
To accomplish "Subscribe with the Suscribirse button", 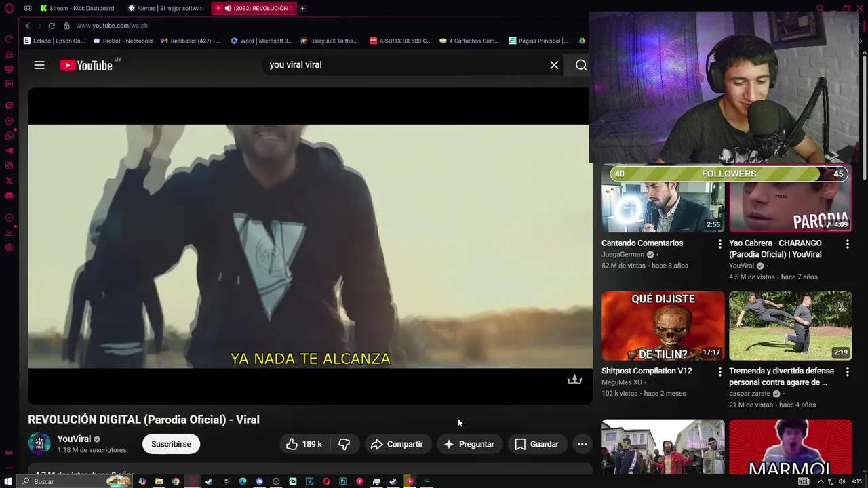I will (x=171, y=444).
